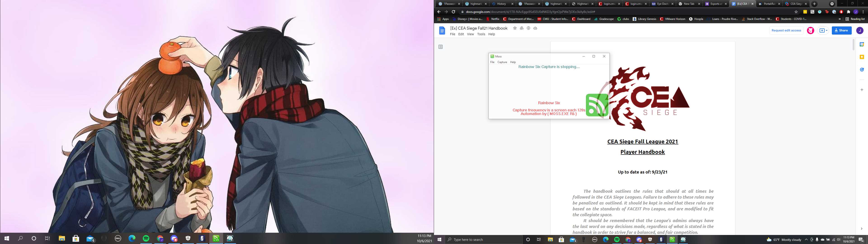Open the Google account J avatar in Docs
Screen dimensions: 868x244
(x=860, y=31)
